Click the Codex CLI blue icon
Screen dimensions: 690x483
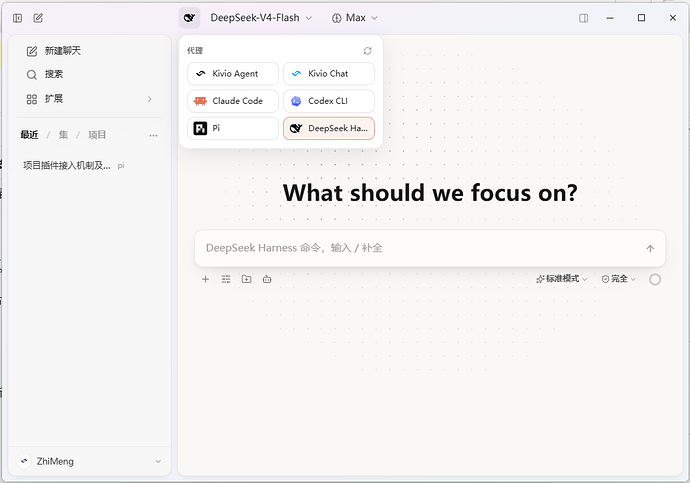pyautogui.click(x=296, y=101)
